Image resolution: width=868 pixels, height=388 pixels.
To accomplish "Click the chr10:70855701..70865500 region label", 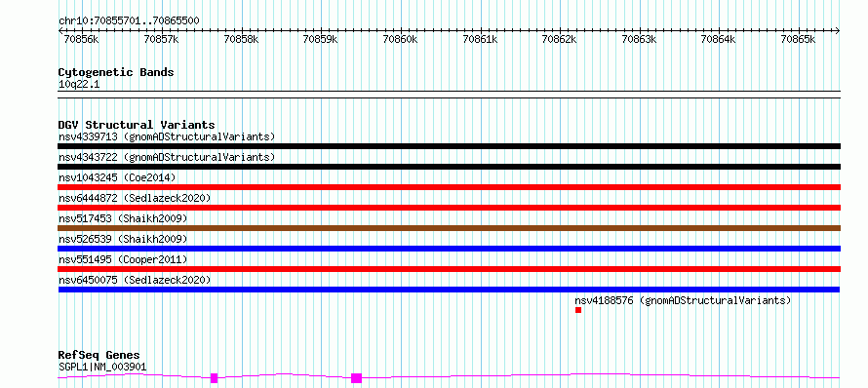I will [129, 21].
